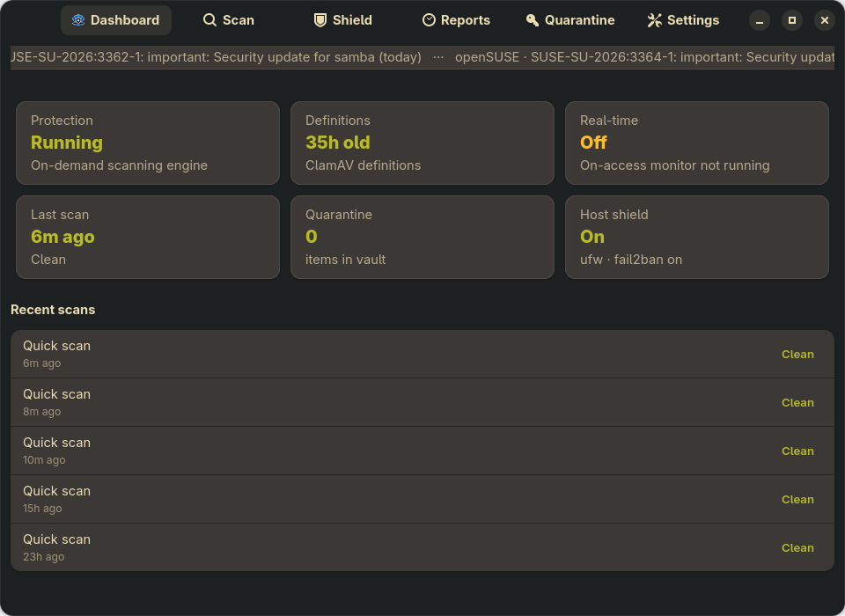845x616 pixels.
Task: Select the Quick scan 6m ago row
Action: (x=422, y=354)
